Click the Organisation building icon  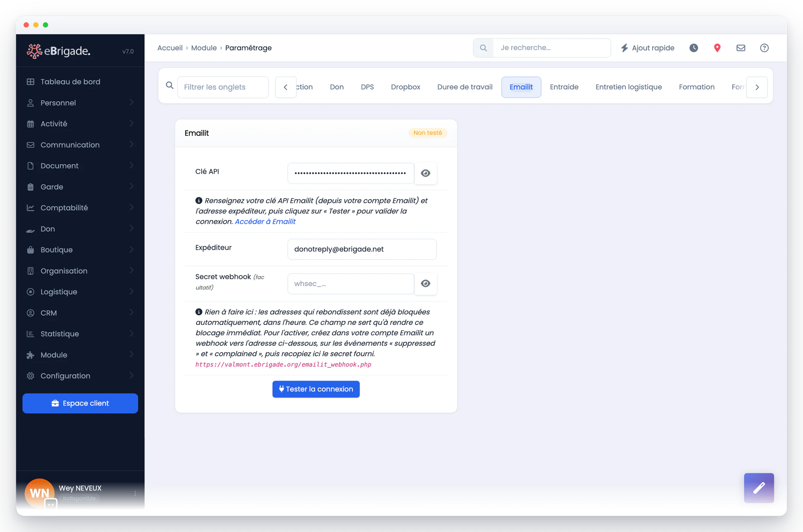(x=30, y=271)
